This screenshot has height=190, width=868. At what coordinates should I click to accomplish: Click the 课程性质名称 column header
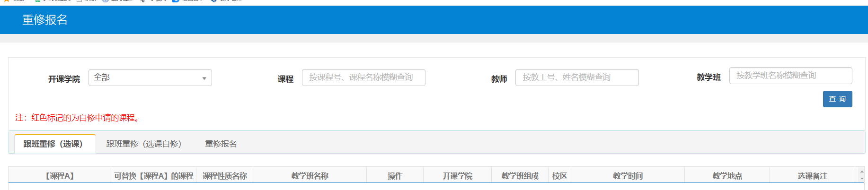point(224,176)
